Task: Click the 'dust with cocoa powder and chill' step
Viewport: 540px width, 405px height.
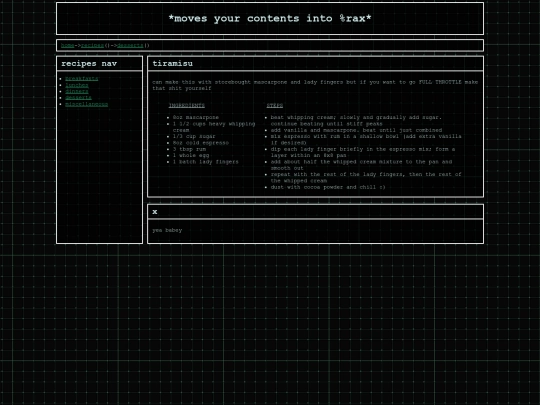Action: coord(328,187)
